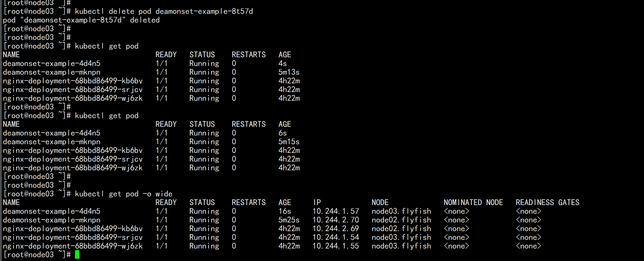The image size is (644, 261).
Task: Click node03.flyfish in the 10.244.1.55 row
Action: coord(401,246)
